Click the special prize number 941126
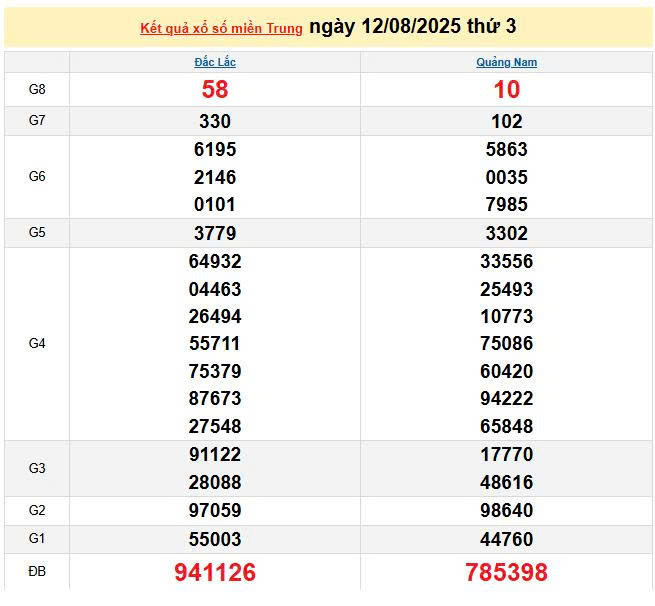The height and width of the screenshot is (606, 655). pyautogui.click(x=215, y=573)
